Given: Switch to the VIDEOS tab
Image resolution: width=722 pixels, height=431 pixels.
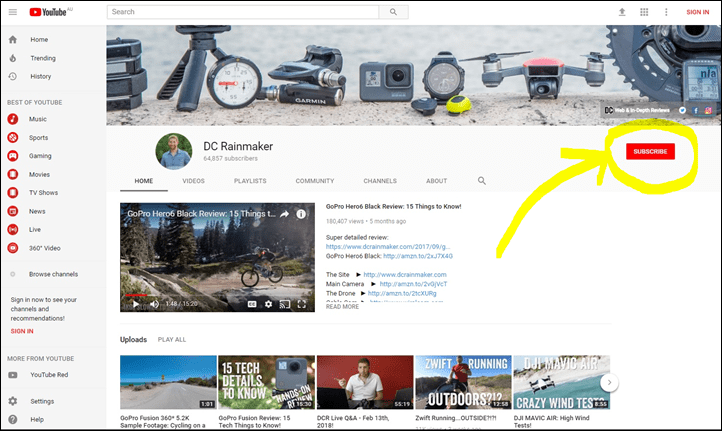Looking at the screenshot, I should 193,181.
